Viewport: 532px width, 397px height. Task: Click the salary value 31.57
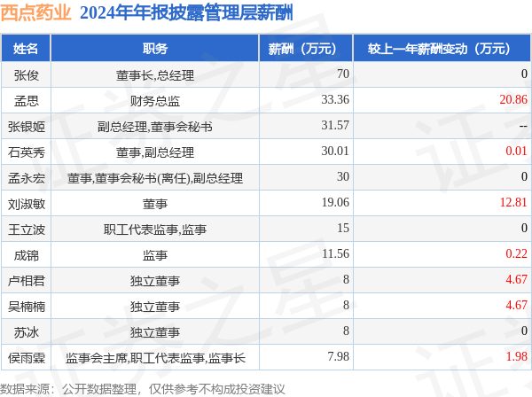pyautogui.click(x=335, y=126)
